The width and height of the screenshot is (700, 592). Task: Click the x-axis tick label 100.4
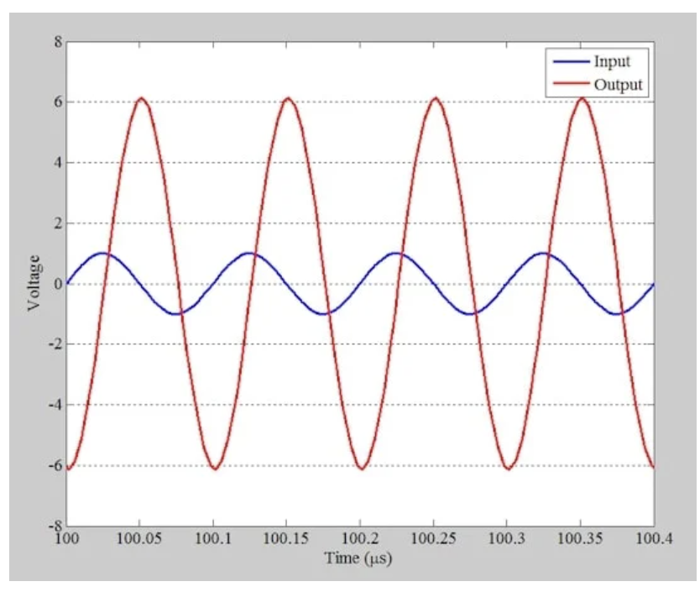click(x=654, y=539)
